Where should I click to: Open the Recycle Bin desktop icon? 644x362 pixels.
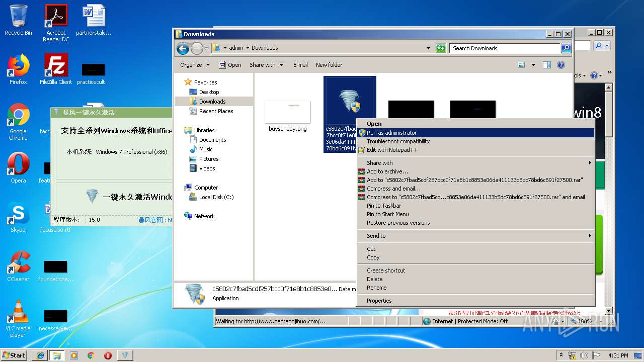(18, 20)
